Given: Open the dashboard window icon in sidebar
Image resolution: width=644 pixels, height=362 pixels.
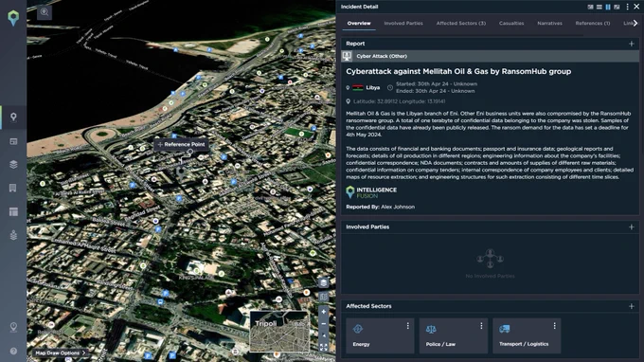Looking at the screenshot, I should (13, 141).
